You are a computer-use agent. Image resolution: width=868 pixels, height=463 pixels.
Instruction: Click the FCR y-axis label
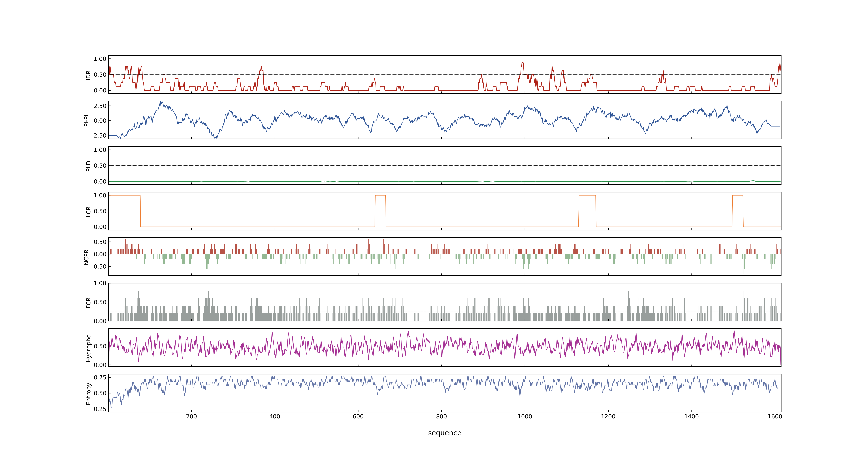point(88,302)
